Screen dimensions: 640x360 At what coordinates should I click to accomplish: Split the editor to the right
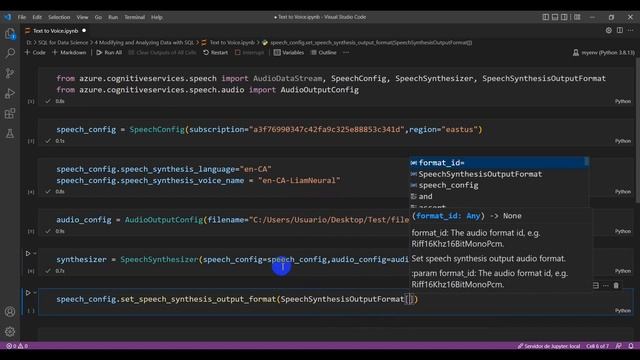pyautogui.click(x=620, y=31)
